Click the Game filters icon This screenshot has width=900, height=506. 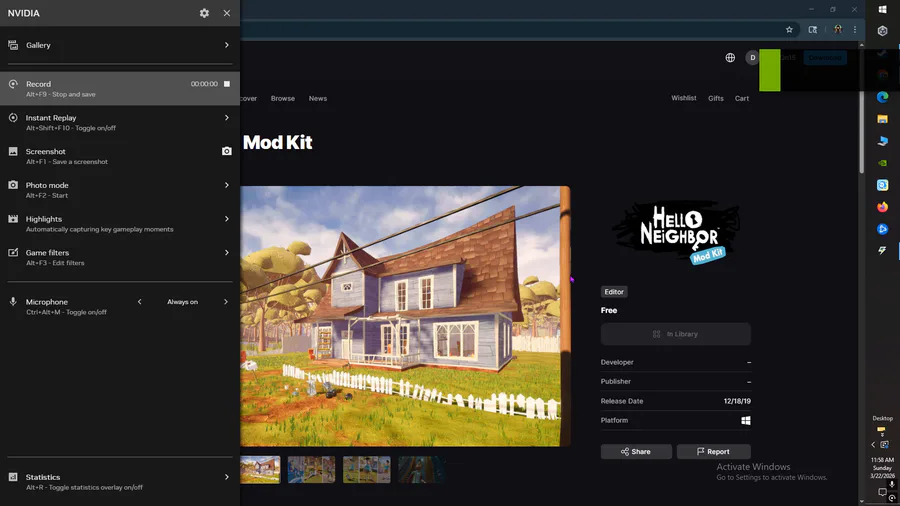pos(13,252)
